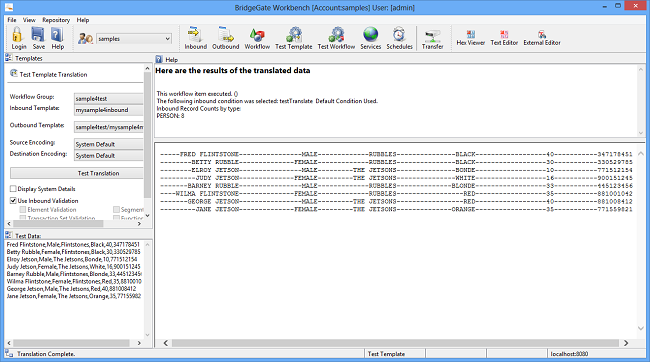Open the Transfer tool
This screenshot has width=650, height=362.
(432, 38)
